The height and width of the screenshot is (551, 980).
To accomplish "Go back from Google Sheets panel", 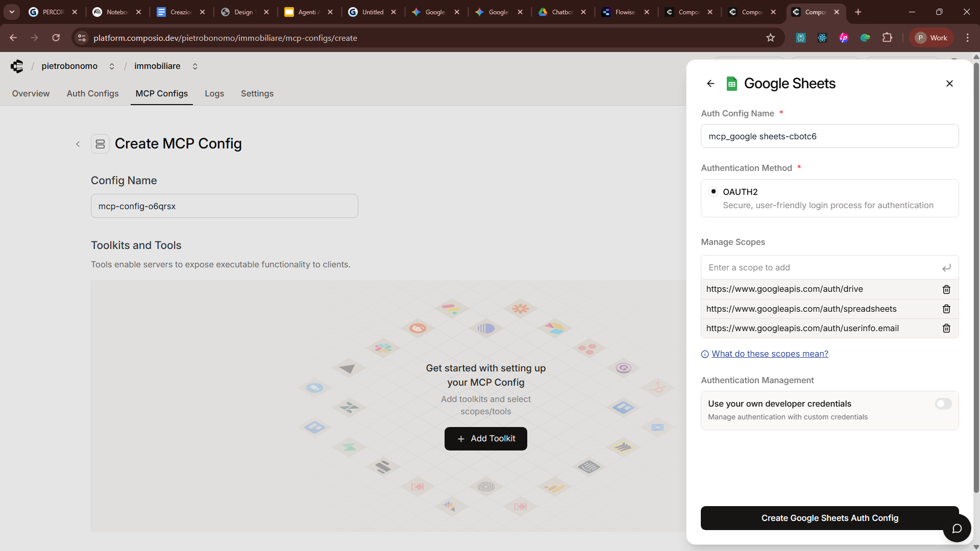I will point(710,84).
